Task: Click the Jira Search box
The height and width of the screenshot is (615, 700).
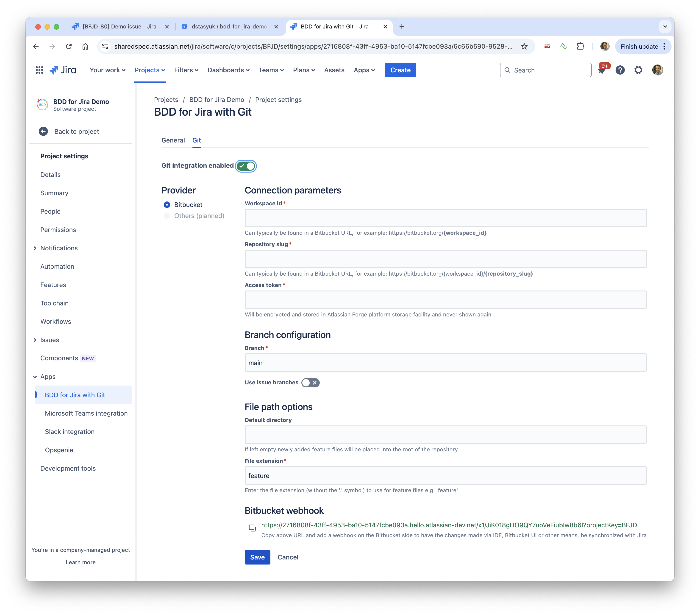Action: (x=546, y=70)
